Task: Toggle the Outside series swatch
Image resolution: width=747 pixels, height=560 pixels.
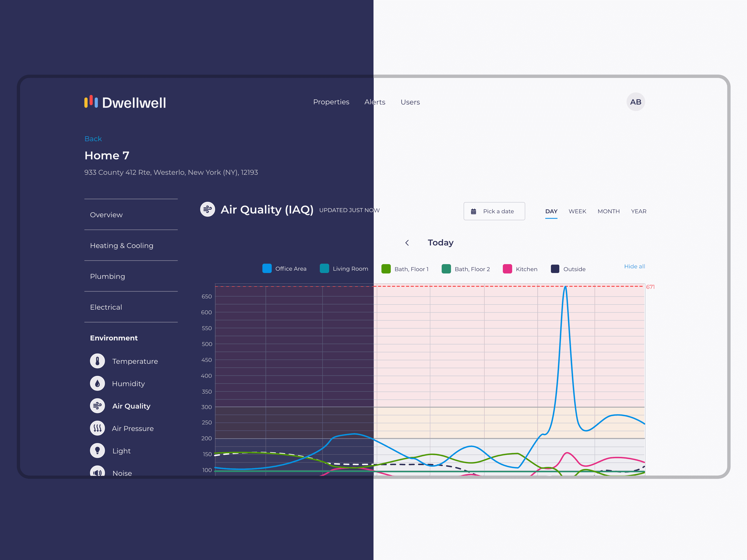Action: click(x=555, y=269)
